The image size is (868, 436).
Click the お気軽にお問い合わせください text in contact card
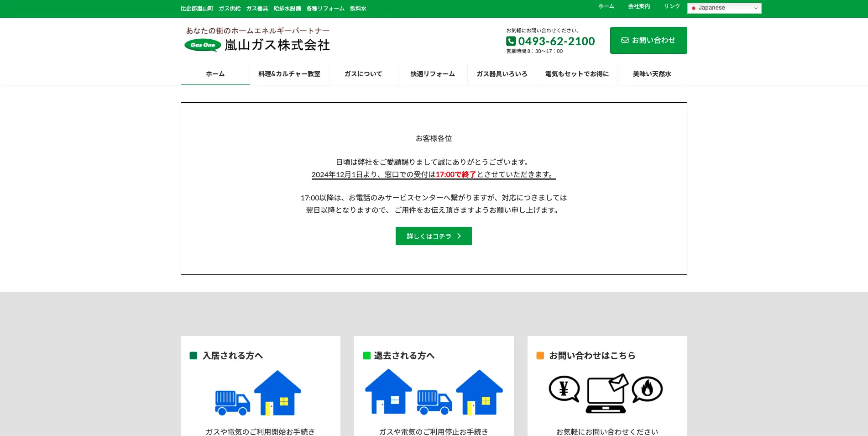607,431
